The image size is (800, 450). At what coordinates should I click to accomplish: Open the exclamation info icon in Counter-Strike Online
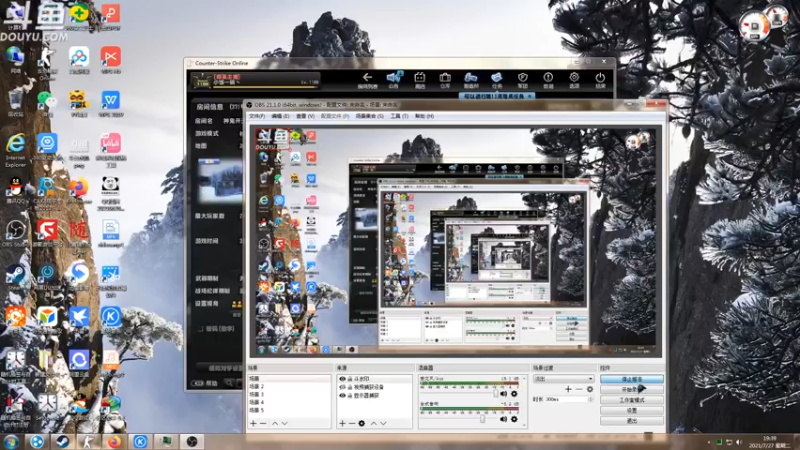pyautogui.click(x=548, y=78)
